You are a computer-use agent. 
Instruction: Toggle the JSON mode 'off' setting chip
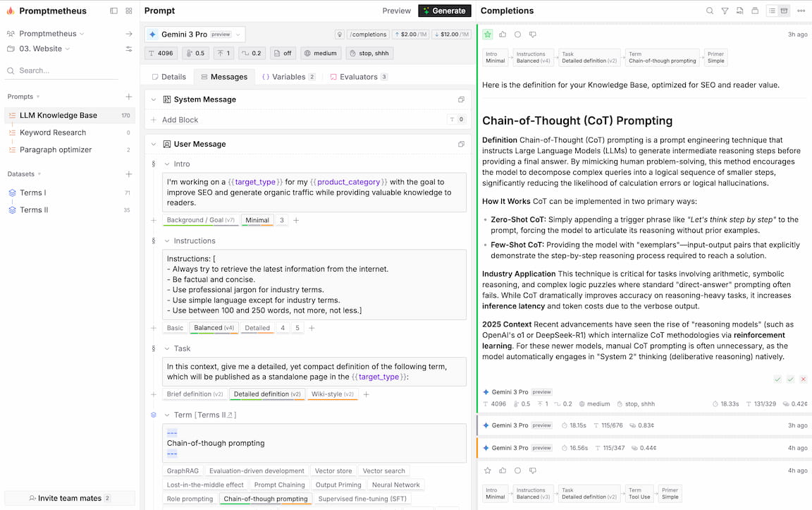(x=283, y=53)
